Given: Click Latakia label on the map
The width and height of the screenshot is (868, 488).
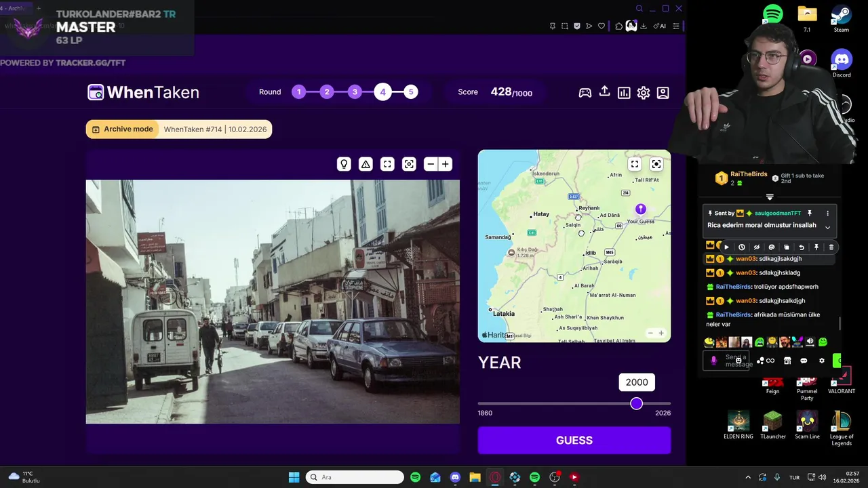Looking at the screenshot, I should 504,314.
